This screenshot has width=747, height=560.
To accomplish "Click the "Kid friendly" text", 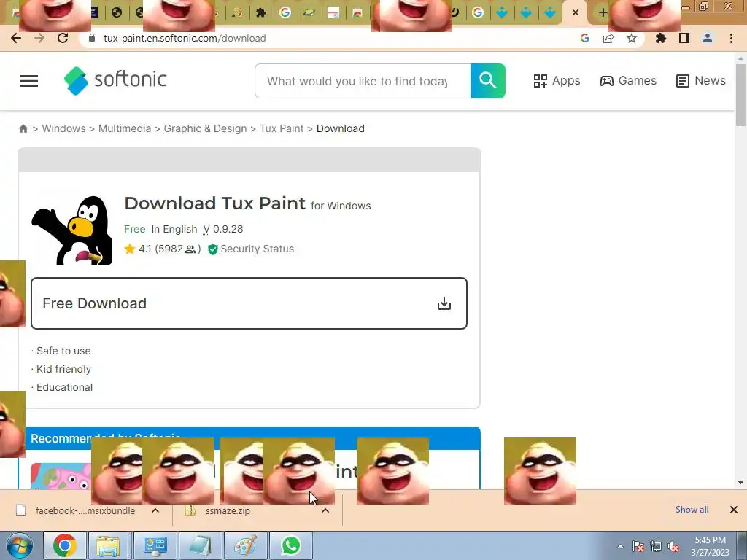I will (63, 369).
